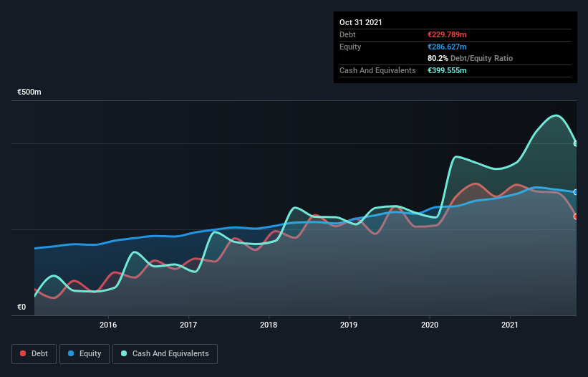This screenshot has height=377, width=588.
Task: Click the 2020 x-axis label
Action: (430, 325)
